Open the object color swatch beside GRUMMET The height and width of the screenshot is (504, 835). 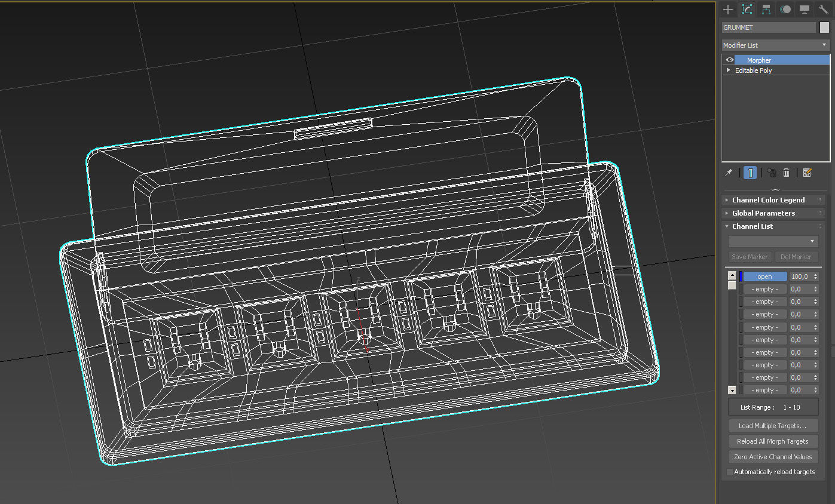(824, 27)
